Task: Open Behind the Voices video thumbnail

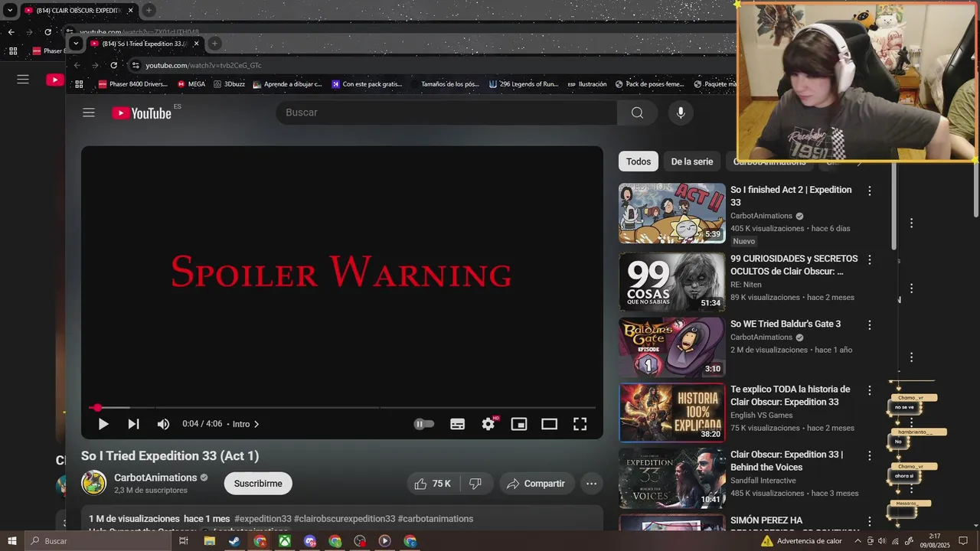Action: click(672, 478)
